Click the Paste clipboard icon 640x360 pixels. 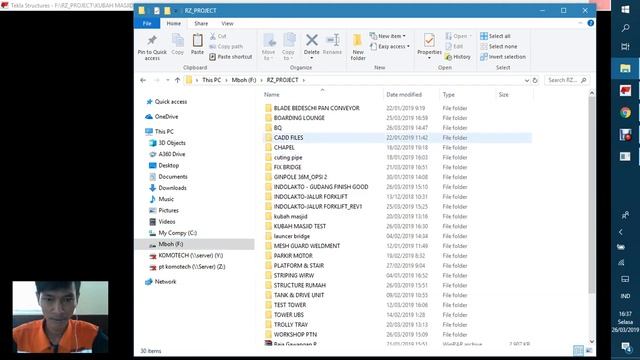click(x=198, y=41)
